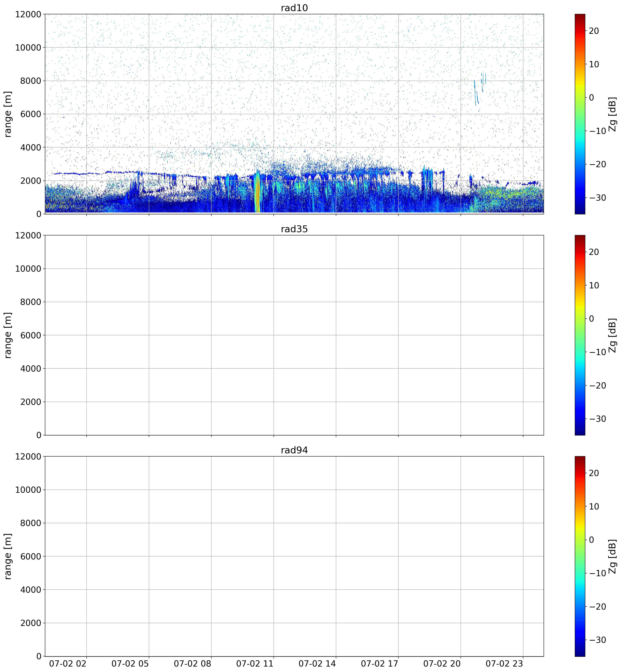621x672 pixels.
Task: Click the Zg [dB] label of rad94 colorbar
Action: (x=613, y=556)
